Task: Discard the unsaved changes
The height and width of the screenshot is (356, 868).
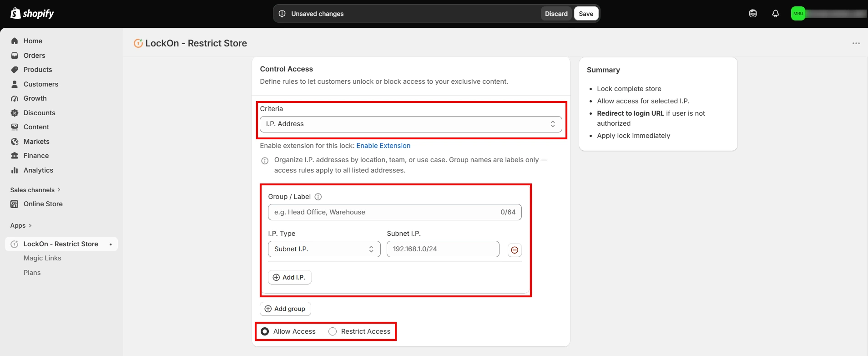Action: pos(556,14)
